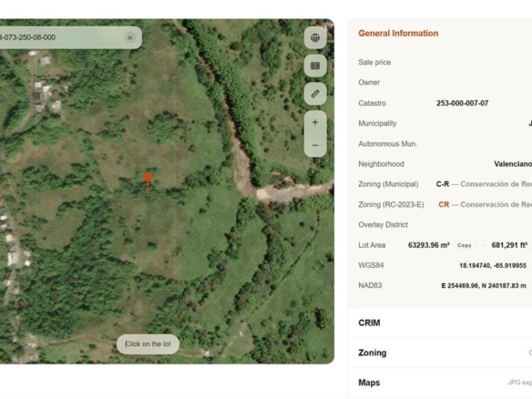
Task: Click the CR zoning code link
Action: pyautogui.click(x=444, y=205)
